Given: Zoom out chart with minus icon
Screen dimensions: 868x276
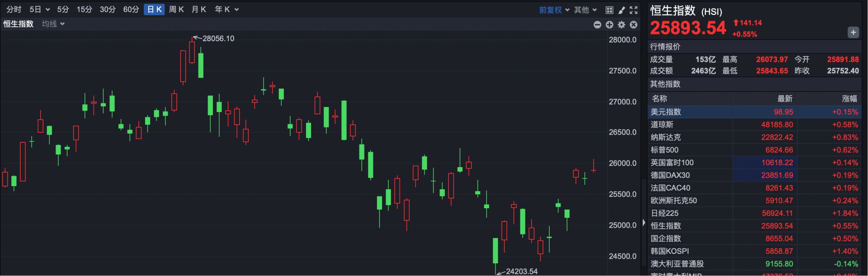Looking at the screenshot, I should coord(597,25).
